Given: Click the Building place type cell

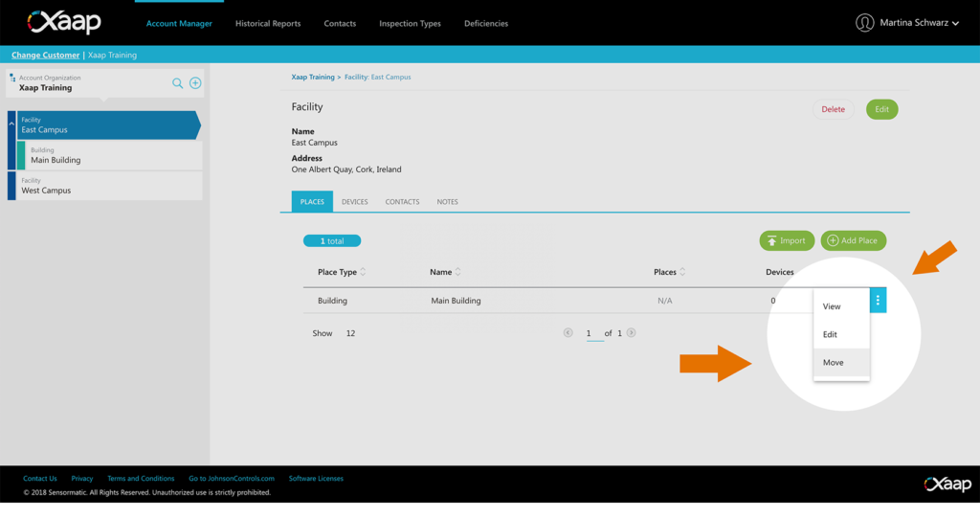Looking at the screenshot, I should (332, 301).
